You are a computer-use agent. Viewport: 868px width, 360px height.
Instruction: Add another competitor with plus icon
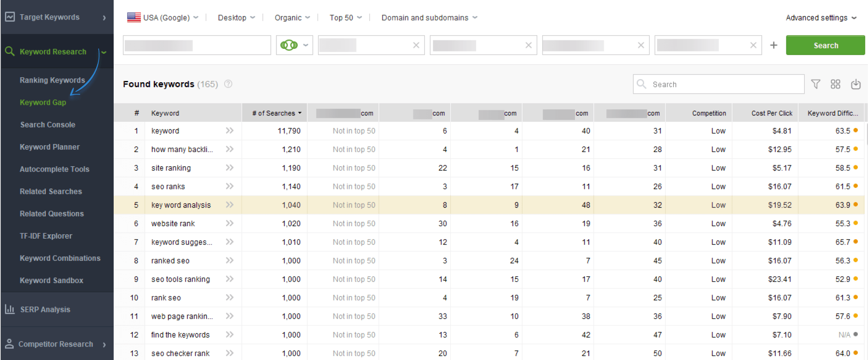pyautogui.click(x=773, y=45)
